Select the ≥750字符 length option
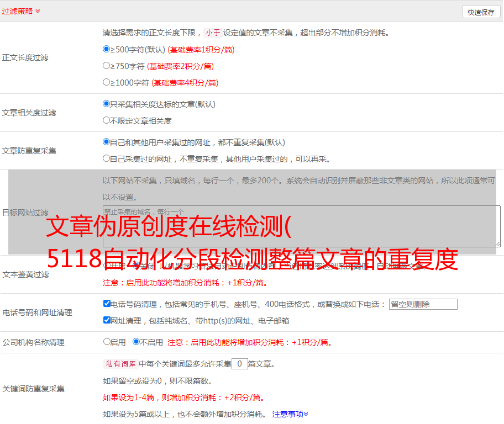This screenshot has height=424, width=504. tap(106, 66)
